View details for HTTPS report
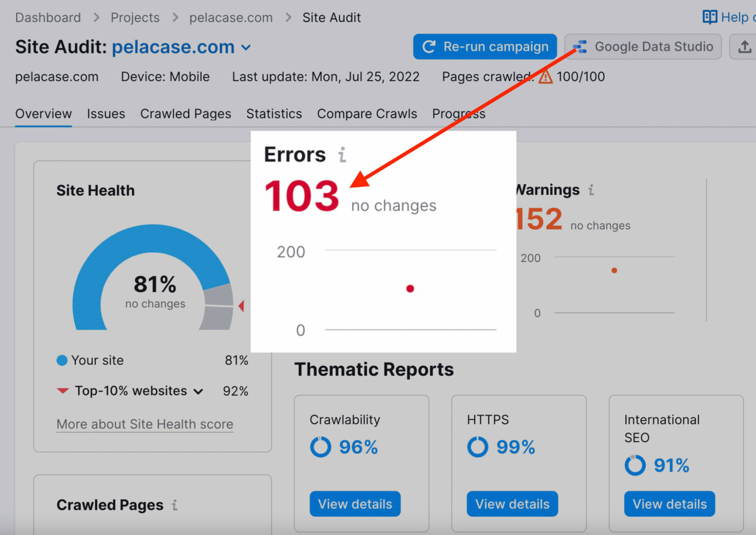 coord(512,504)
